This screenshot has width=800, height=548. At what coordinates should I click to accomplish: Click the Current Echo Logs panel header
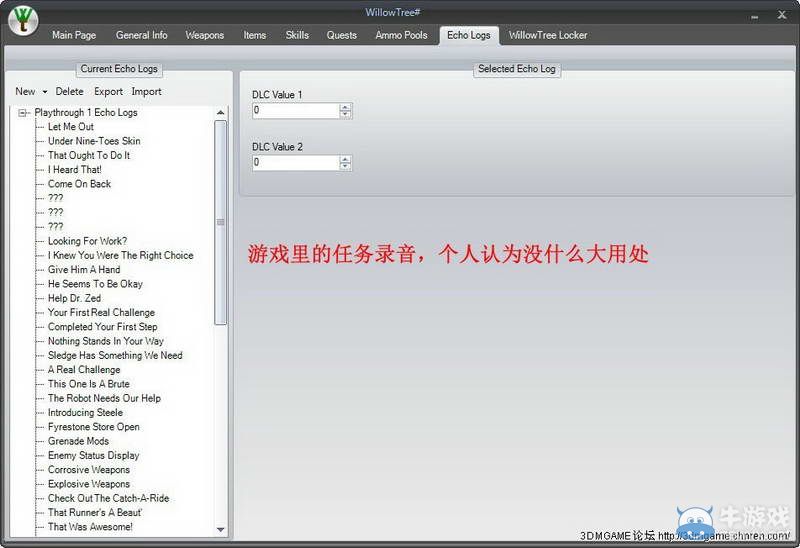[x=119, y=69]
